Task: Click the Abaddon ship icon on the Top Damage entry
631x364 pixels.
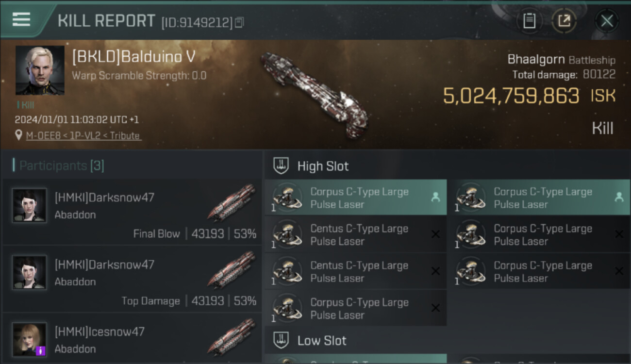Action: coord(232,269)
